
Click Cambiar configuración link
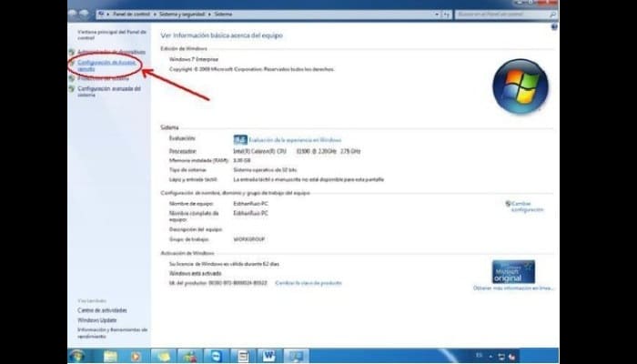(527, 207)
